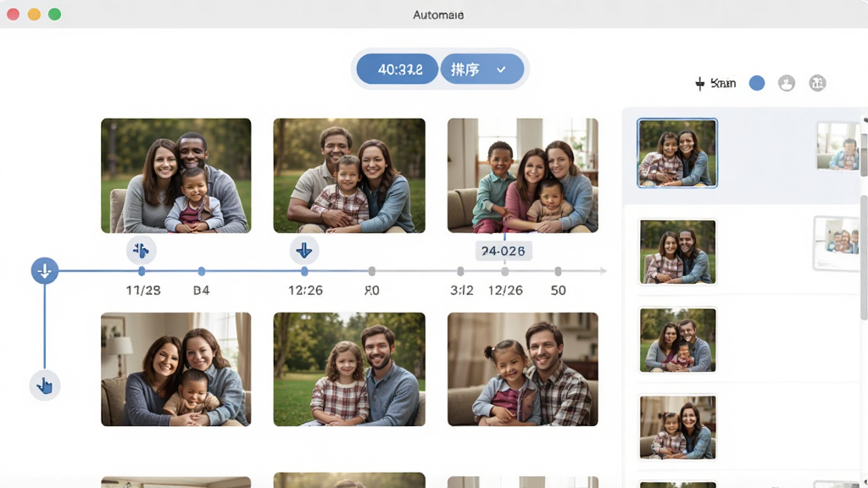The height and width of the screenshot is (488, 868).
Task: Open the 排序 sort dropdown
Action: [482, 69]
